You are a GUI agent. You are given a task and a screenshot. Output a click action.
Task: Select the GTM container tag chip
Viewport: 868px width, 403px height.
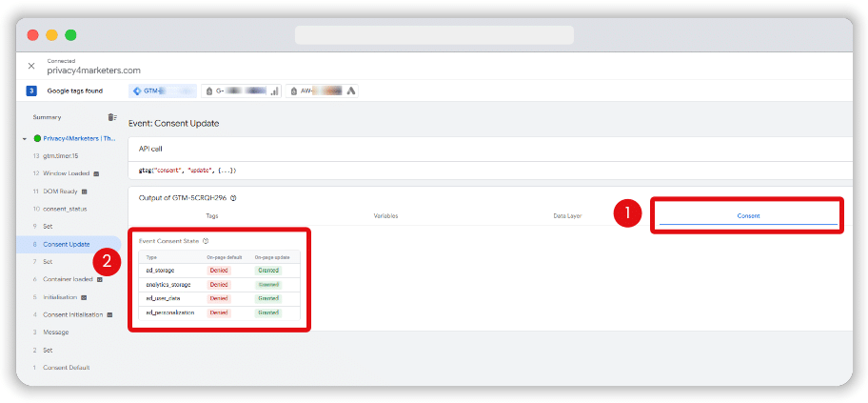[163, 91]
